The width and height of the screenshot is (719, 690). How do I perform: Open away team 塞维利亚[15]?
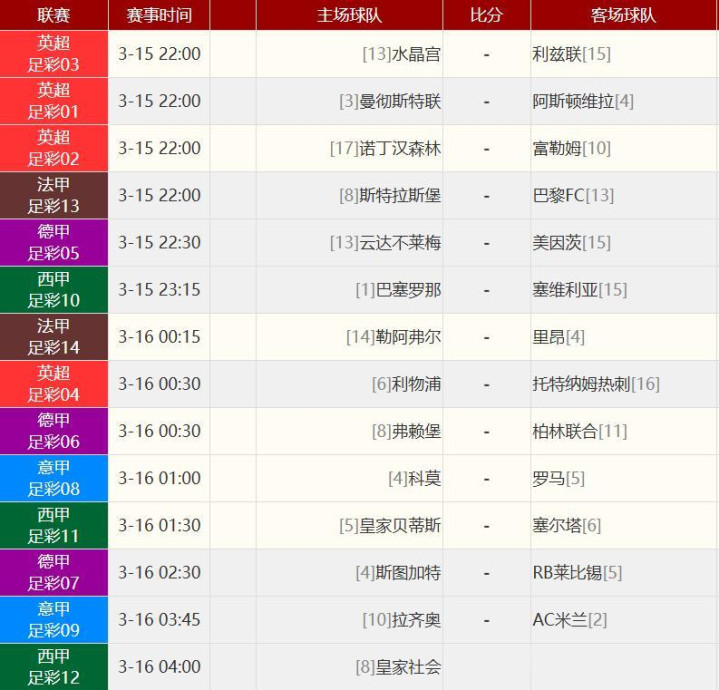pos(580,290)
